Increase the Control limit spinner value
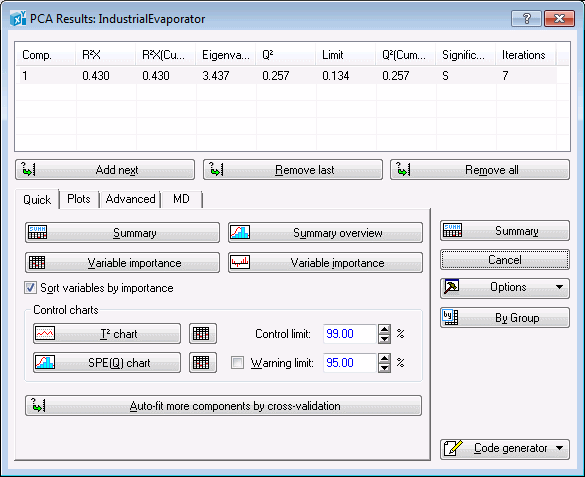This screenshot has height=477, width=585. pos(384,329)
